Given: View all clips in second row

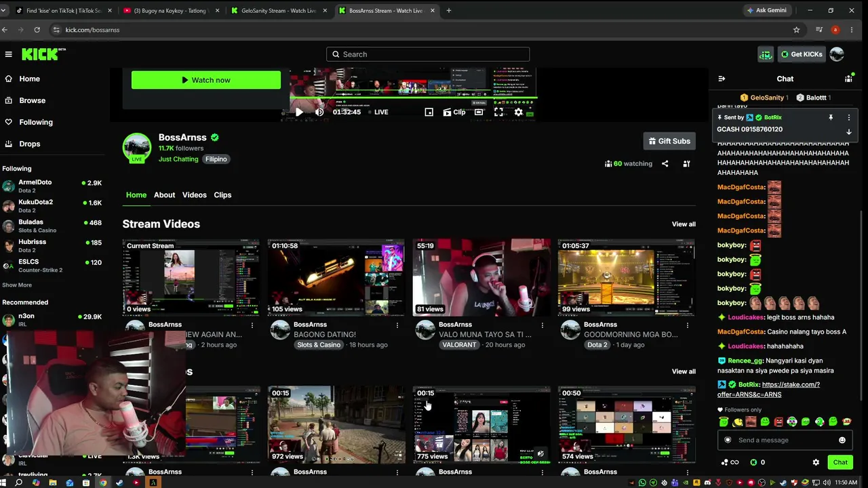Looking at the screenshot, I should click(684, 371).
